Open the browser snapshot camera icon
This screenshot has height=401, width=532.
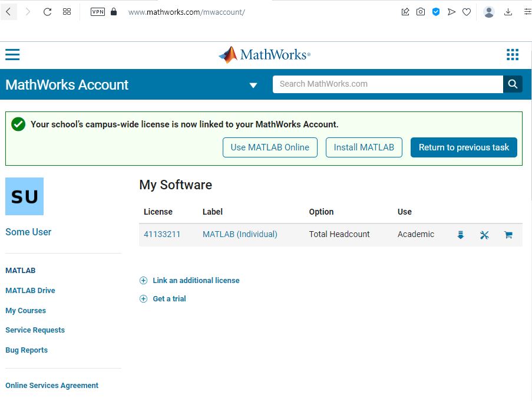421,12
